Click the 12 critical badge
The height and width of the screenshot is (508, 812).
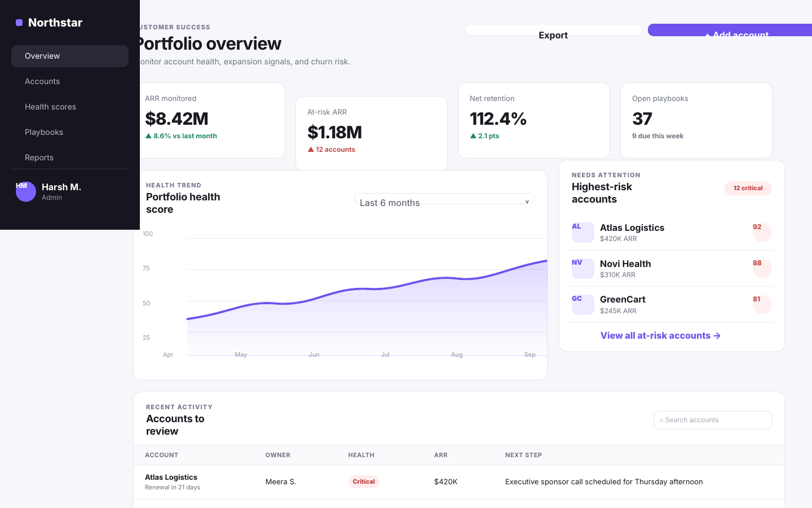coord(748,188)
